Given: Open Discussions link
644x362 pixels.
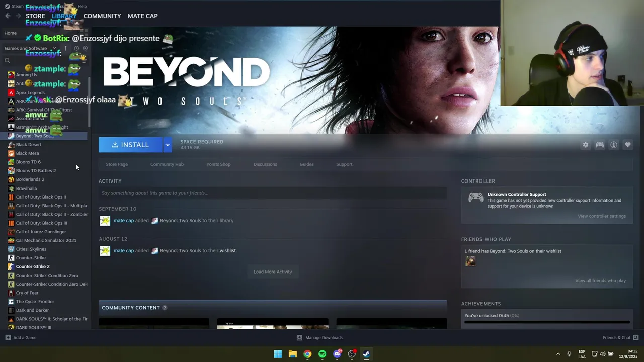Looking at the screenshot, I should 265,164.
